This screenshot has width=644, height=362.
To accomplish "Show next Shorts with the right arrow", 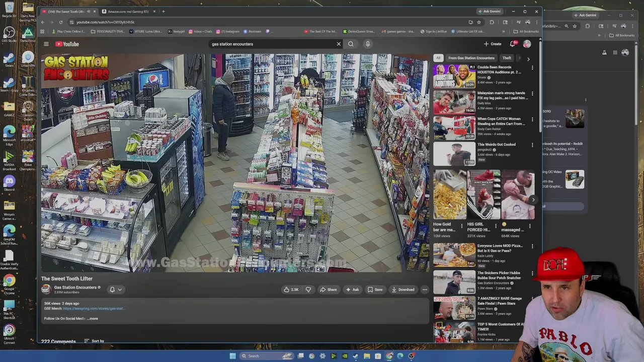I will coord(533,200).
